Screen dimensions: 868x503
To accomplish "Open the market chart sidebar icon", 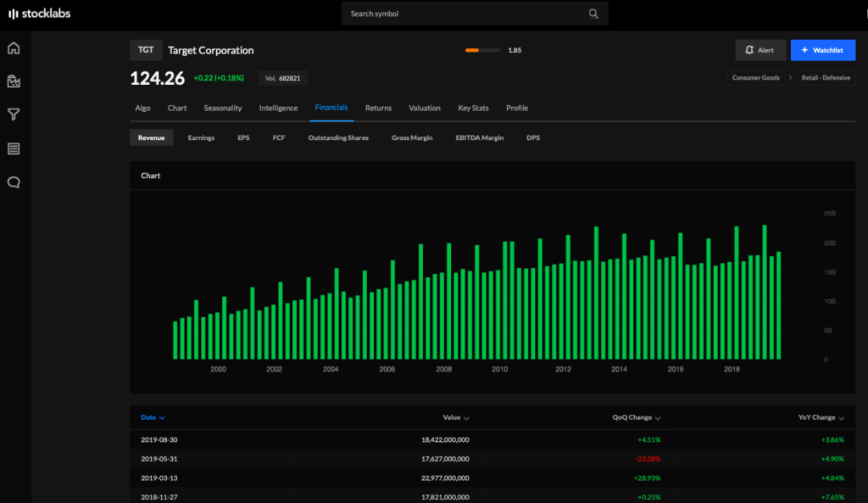I will click(x=14, y=81).
